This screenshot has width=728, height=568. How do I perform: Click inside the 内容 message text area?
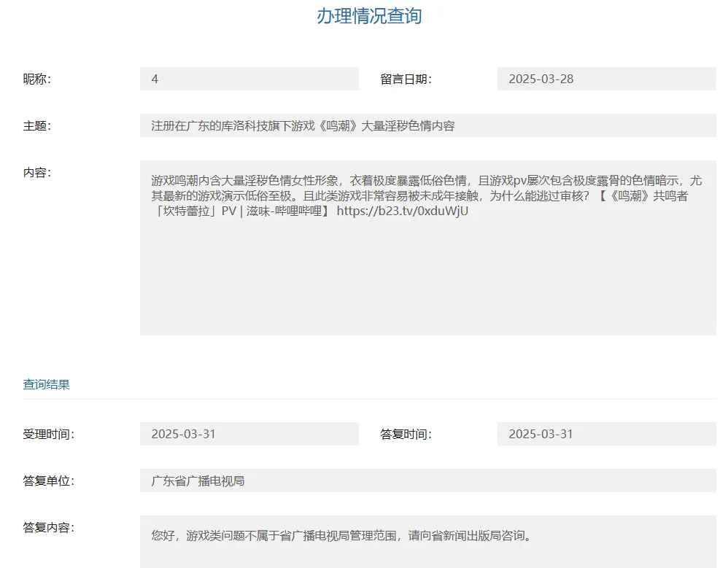(428, 248)
